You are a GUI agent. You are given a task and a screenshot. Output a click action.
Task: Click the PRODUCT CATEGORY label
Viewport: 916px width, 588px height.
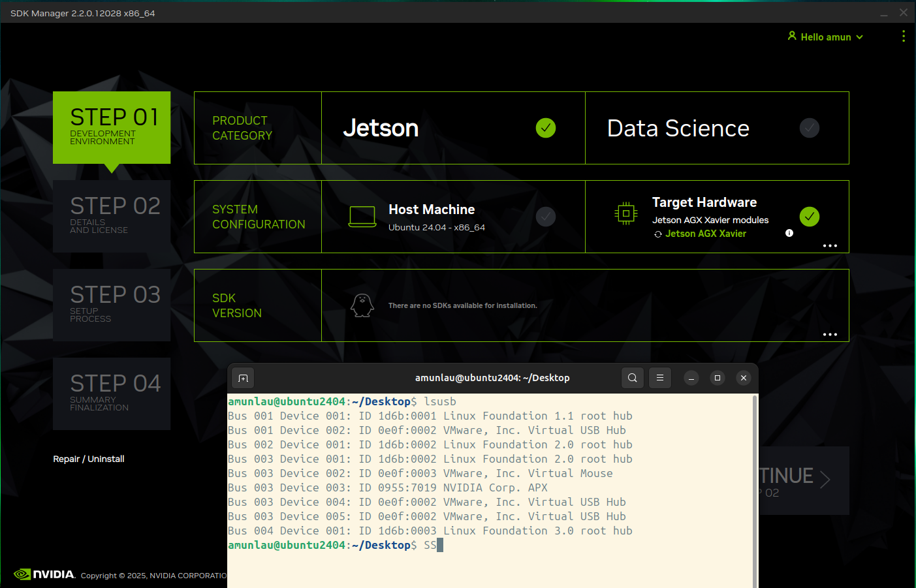[242, 128]
